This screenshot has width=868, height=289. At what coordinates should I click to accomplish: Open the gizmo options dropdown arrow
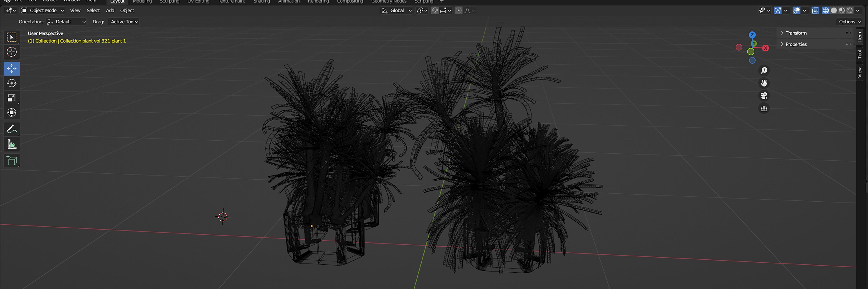point(786,10)
